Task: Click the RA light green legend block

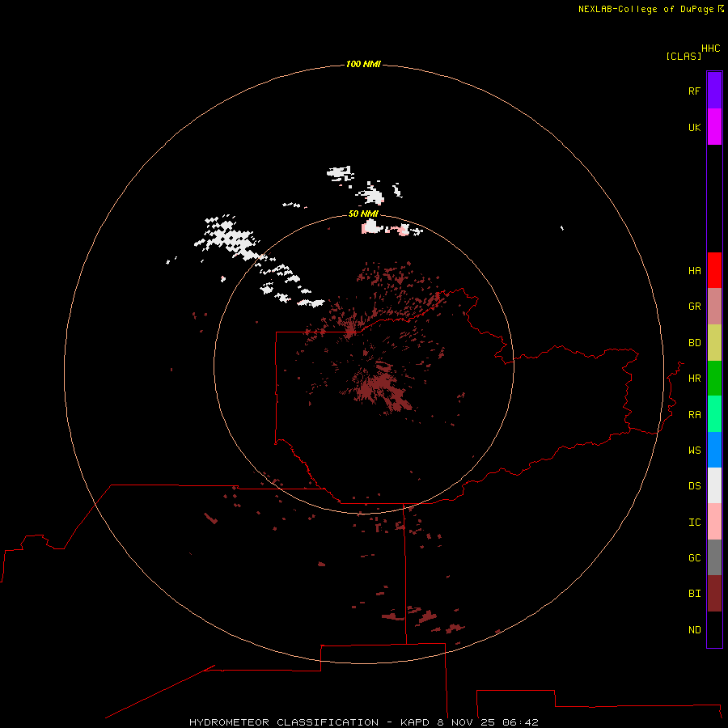Action: coord(714,414)
